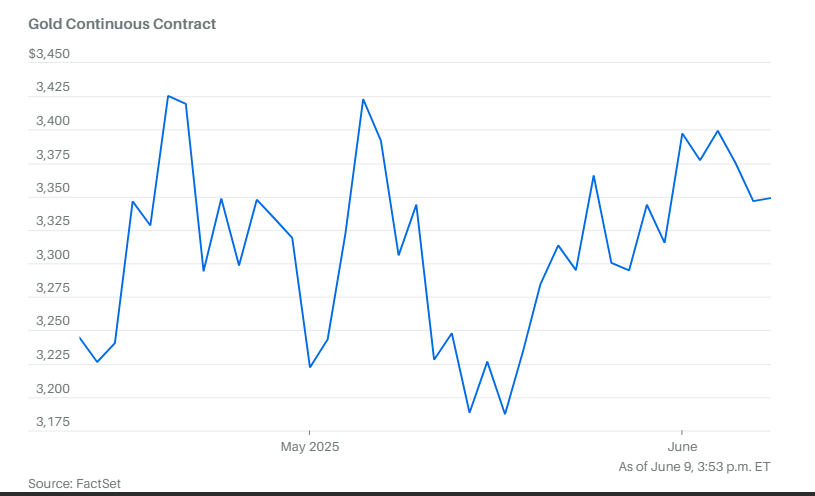Click the 3,175 bottom axis label

[x=52, y=422]
